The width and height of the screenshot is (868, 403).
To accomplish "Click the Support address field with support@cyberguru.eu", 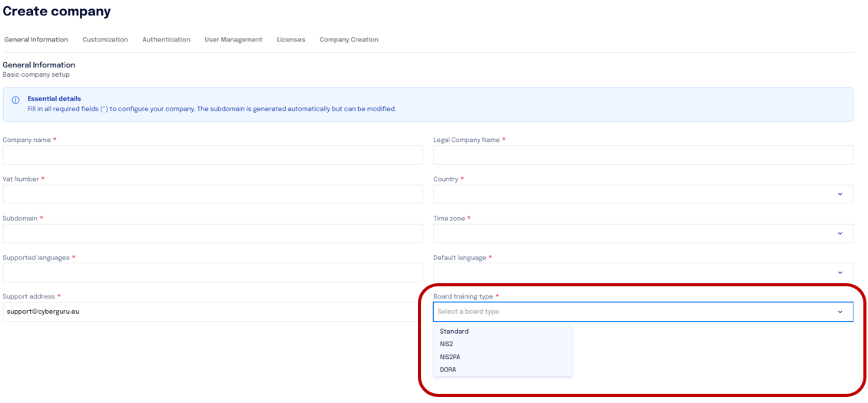I will pyautogui.click(x=213, y=312).
